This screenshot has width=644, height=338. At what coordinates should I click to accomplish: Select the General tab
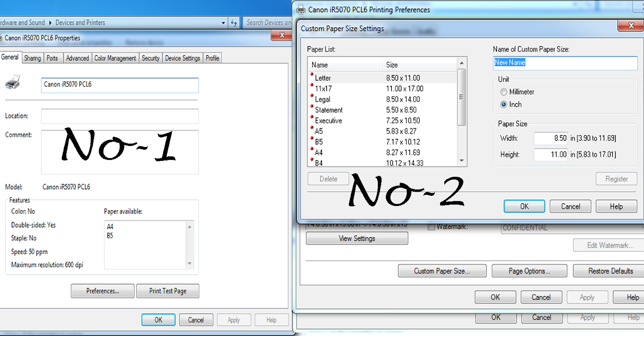click(10, 57)
